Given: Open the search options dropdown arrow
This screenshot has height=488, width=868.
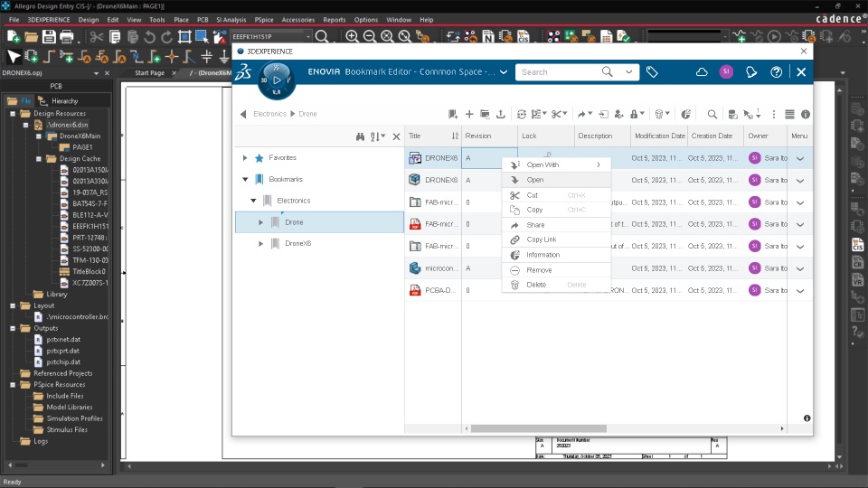Looking at the screenshot, I should coord(629,72).
